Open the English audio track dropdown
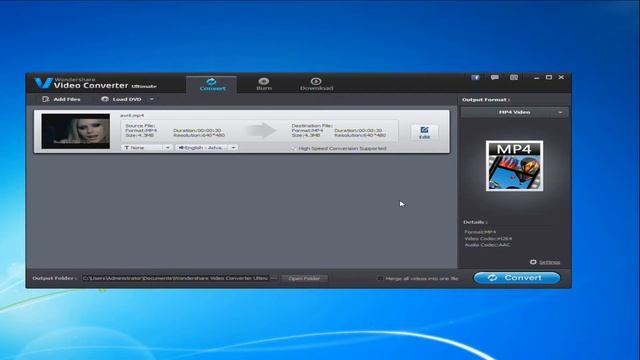The width and height of the screenshot is (640, 360). point(207,147)
